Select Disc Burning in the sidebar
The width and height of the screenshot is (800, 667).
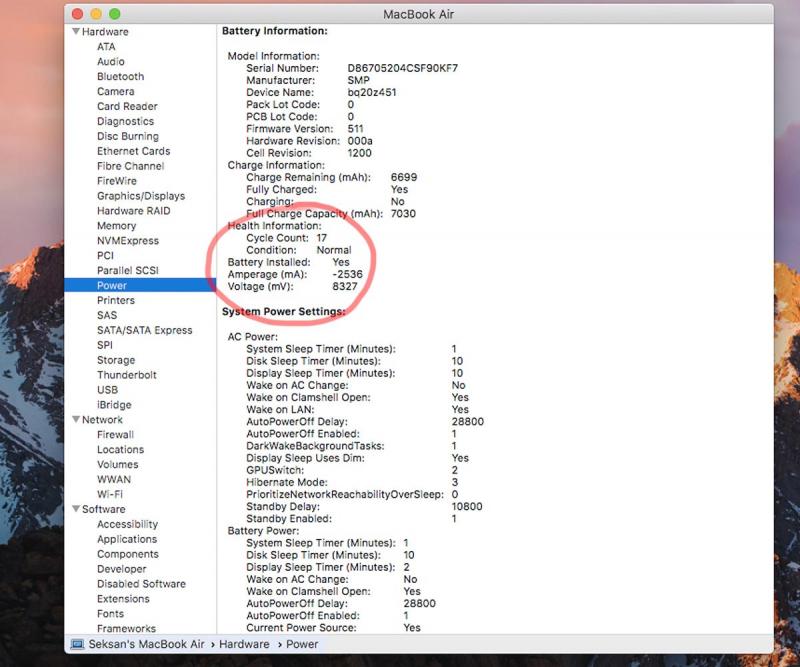(128, 136)
